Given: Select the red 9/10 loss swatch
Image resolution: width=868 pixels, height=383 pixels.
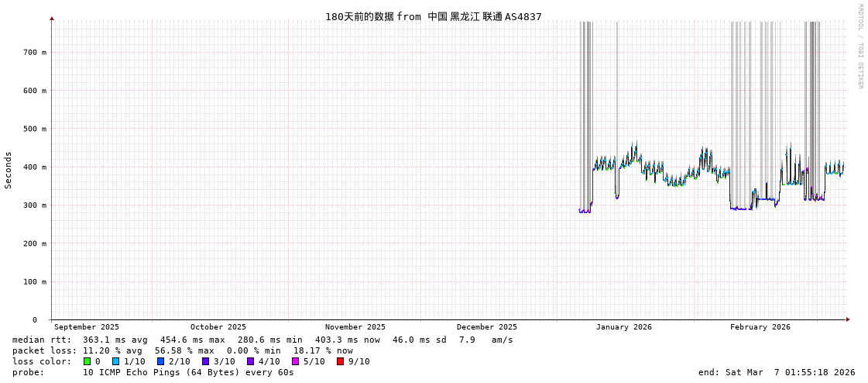Looking at the screenshot, I should 341,361.
